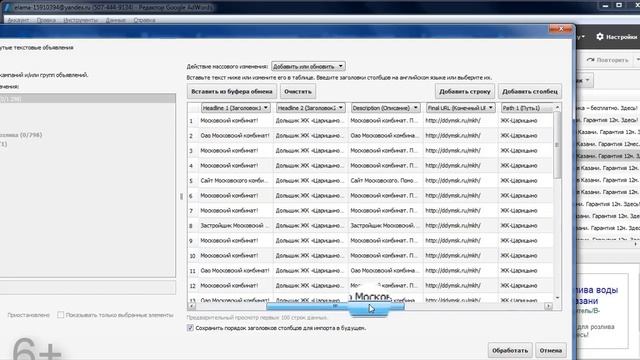640x360 pixels.
Task: Maximize the AdWords Editor main window
Action: (x=619, y=6)
